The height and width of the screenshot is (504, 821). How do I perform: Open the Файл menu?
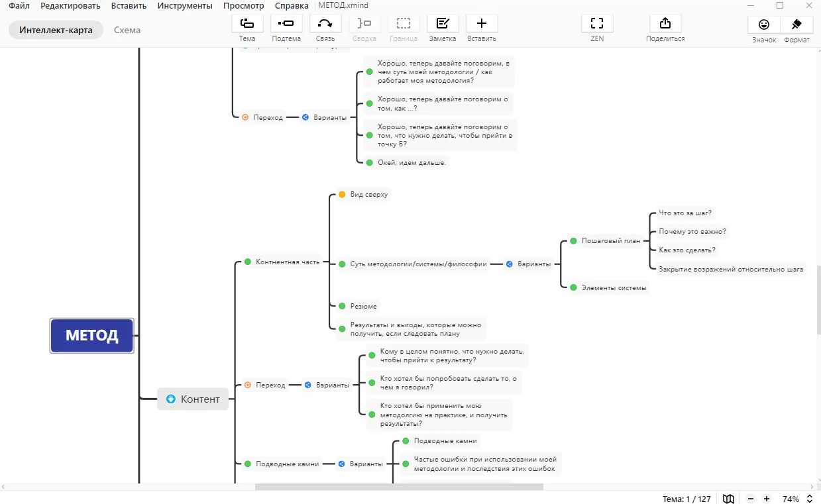pyautogui.click(x=19, y=6)
